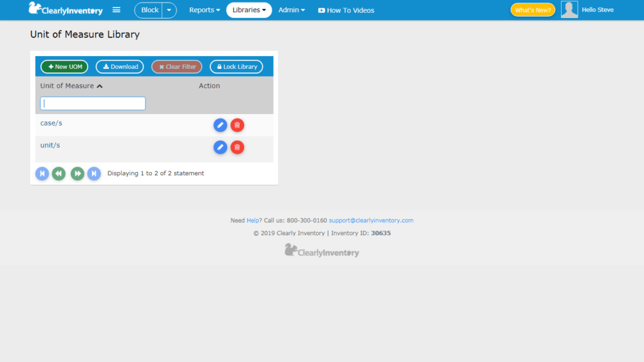The height and width of the screenshot is (362, 644).
Task: Email support@clearlyinventory.com
Action: 371,221
